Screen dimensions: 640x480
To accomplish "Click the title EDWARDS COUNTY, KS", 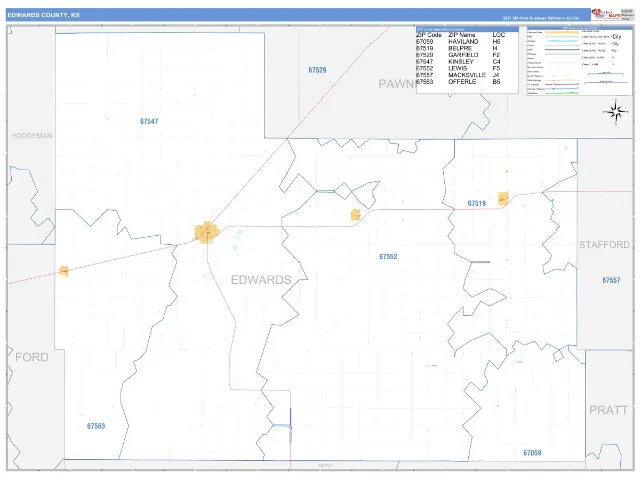I will [44, 15].
